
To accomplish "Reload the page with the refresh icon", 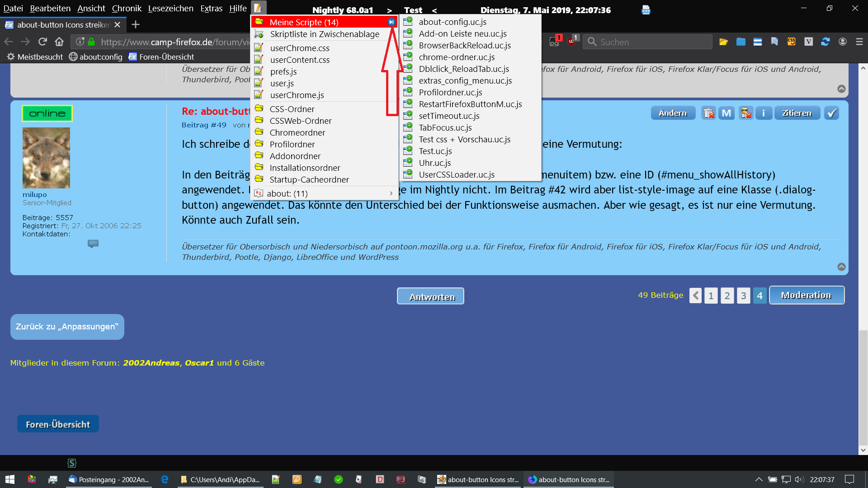I will tap(42, 42).
